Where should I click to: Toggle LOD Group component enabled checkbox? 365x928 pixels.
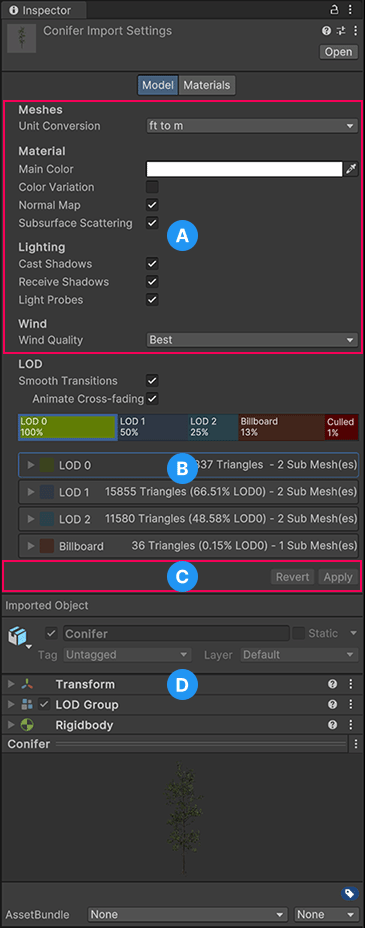[44, 704]
